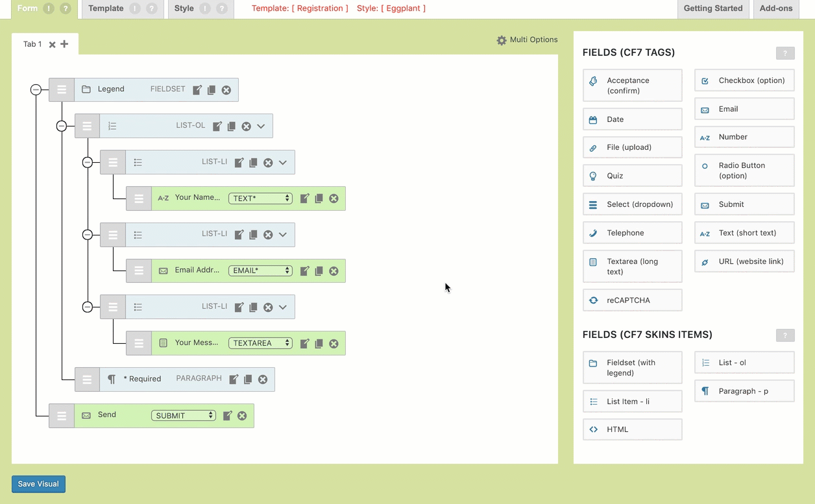Collapse the Legend fieldset tree node
Viewport: 815px width, 504px height.
pos(36,90)
